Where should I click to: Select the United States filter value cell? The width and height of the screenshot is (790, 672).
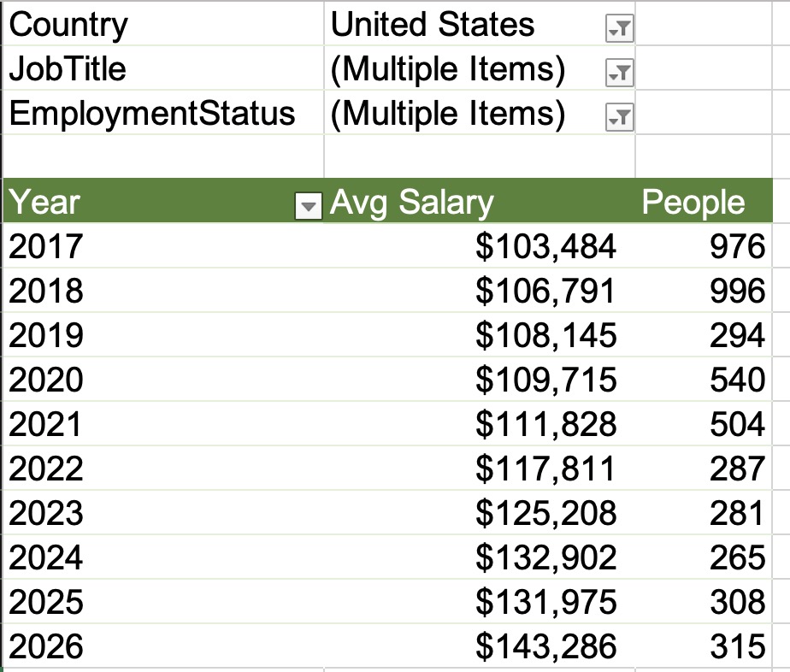(433, 26)
